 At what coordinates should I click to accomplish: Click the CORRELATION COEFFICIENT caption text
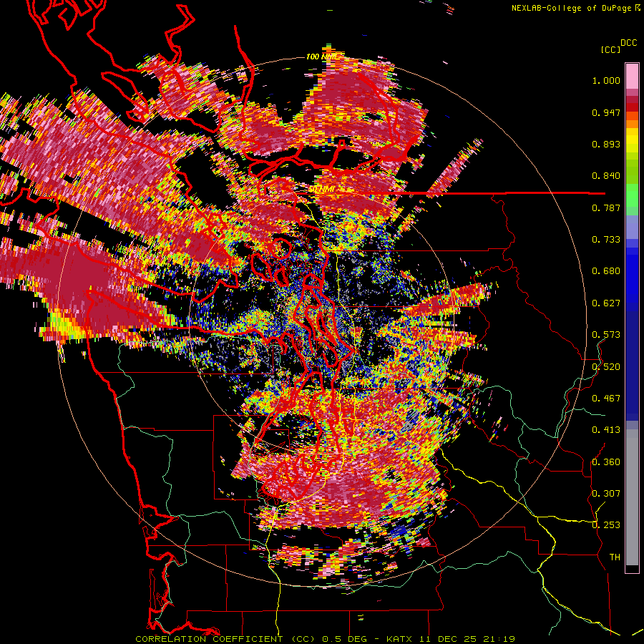tap(209, 639)
